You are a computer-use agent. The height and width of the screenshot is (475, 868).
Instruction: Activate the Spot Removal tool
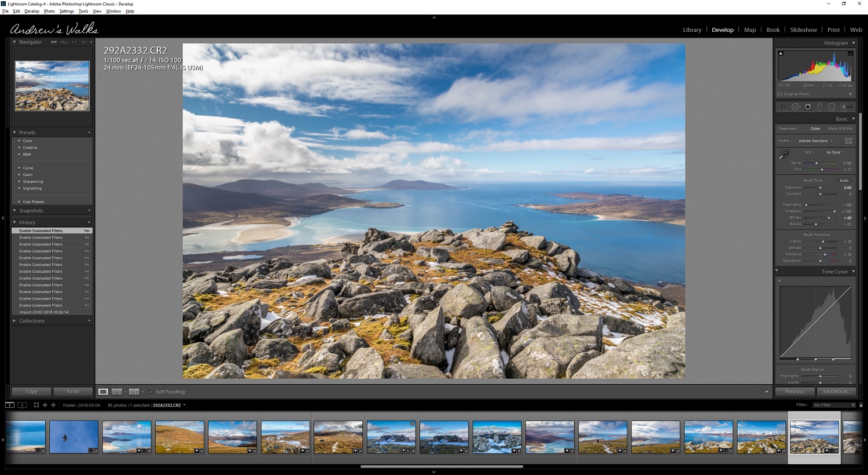[796, 107]
